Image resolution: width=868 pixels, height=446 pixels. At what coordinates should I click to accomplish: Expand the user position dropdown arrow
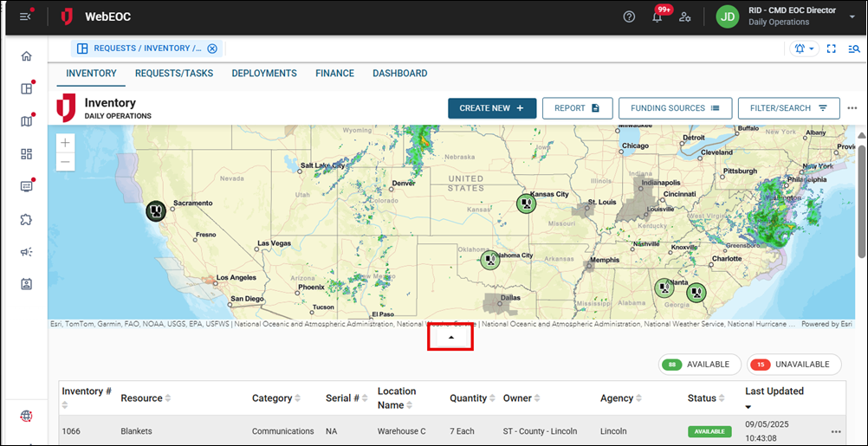[x=852, y=17]
